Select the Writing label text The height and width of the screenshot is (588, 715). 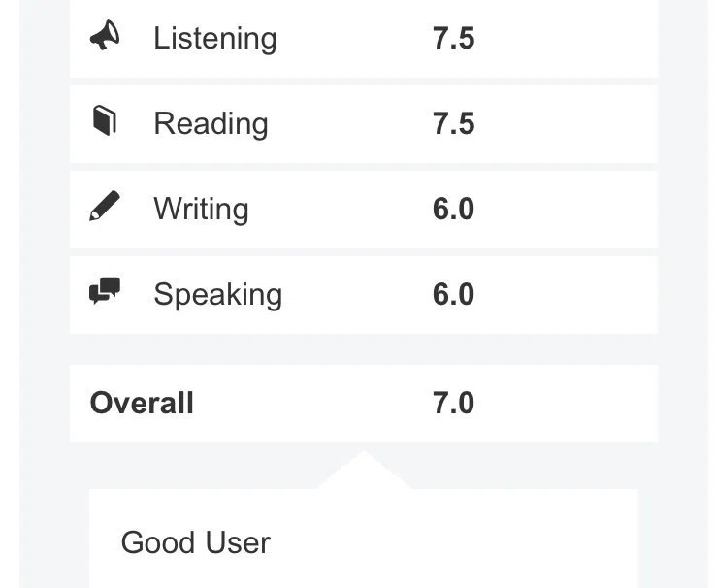click(x=201, y=210)
